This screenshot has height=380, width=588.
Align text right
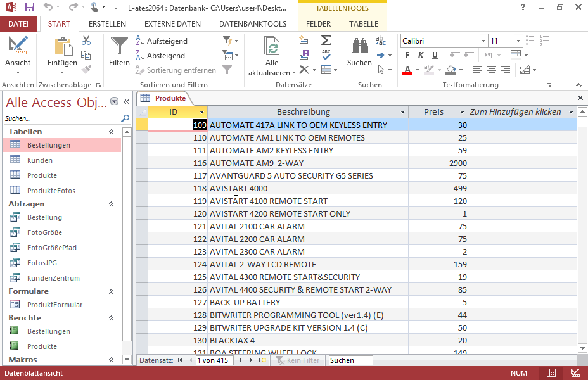506,70
